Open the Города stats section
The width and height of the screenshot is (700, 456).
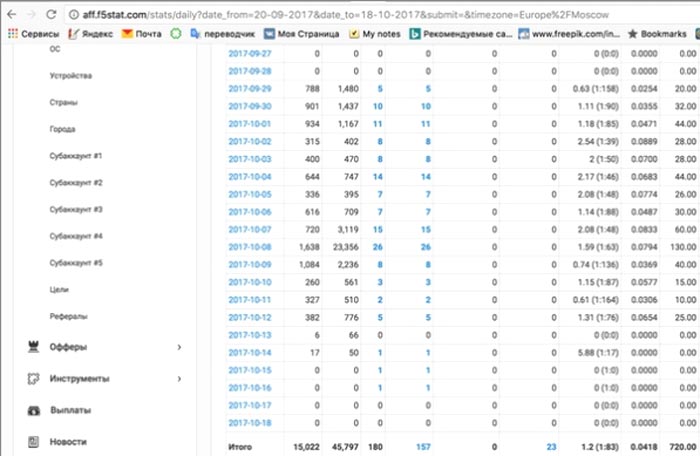click(62, 129)
